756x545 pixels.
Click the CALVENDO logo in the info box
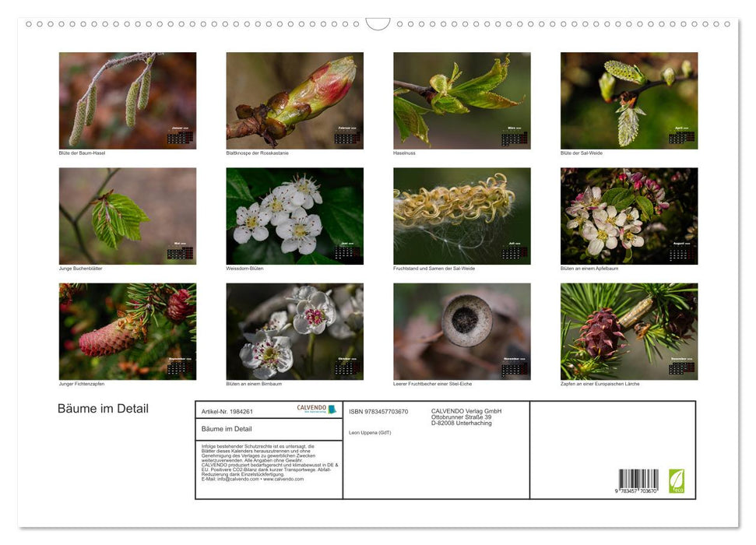[316, 409]
